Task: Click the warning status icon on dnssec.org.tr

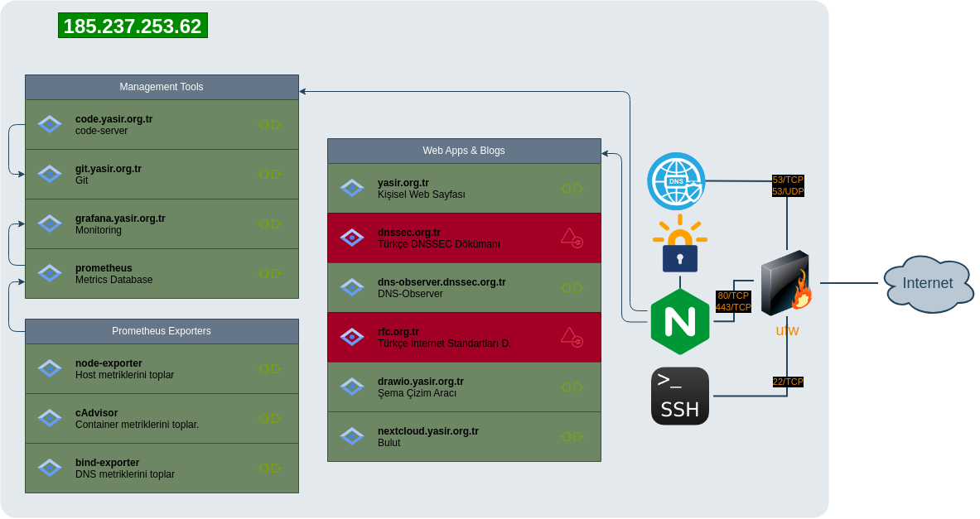Action: (x=572, y=238)
